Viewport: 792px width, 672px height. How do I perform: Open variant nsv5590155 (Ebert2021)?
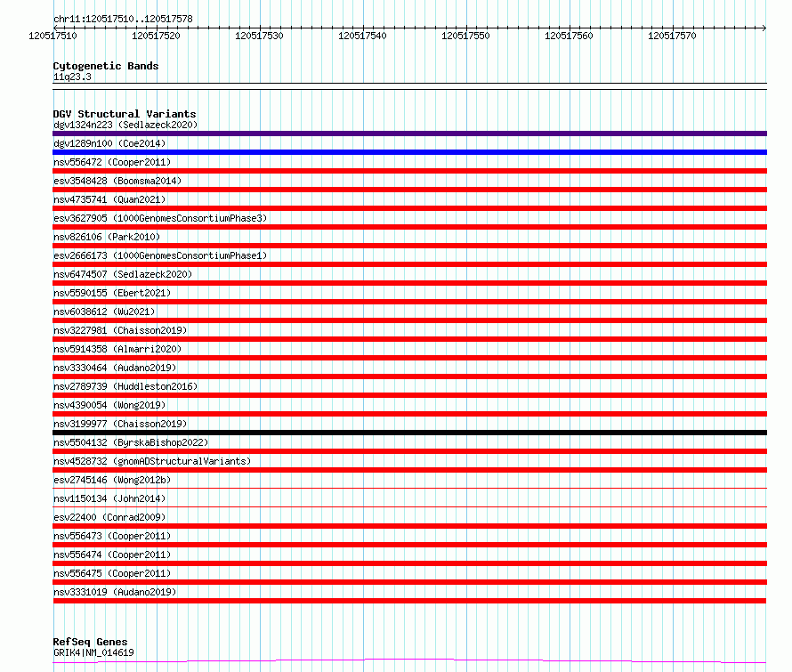tap(112, 293)
